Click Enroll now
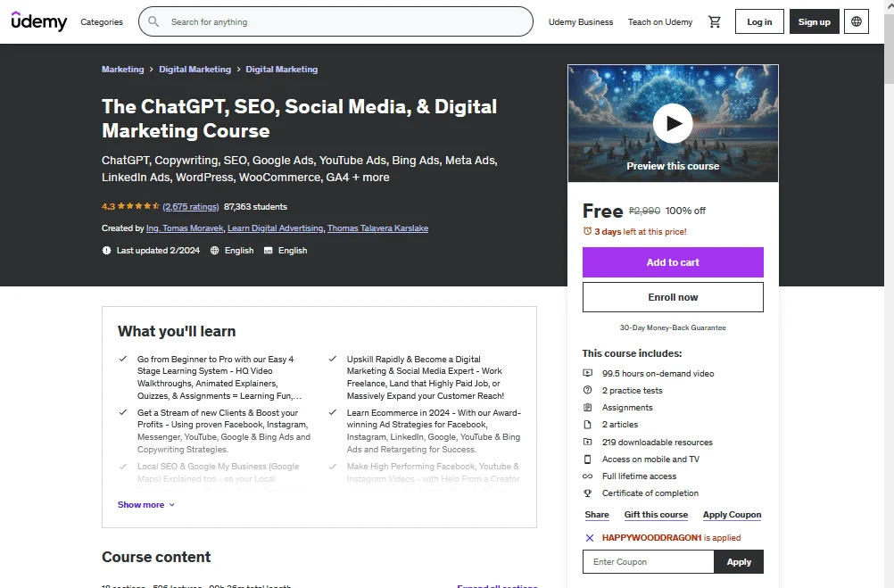Screen dimensions: 894x588 [x=673, y=297]
